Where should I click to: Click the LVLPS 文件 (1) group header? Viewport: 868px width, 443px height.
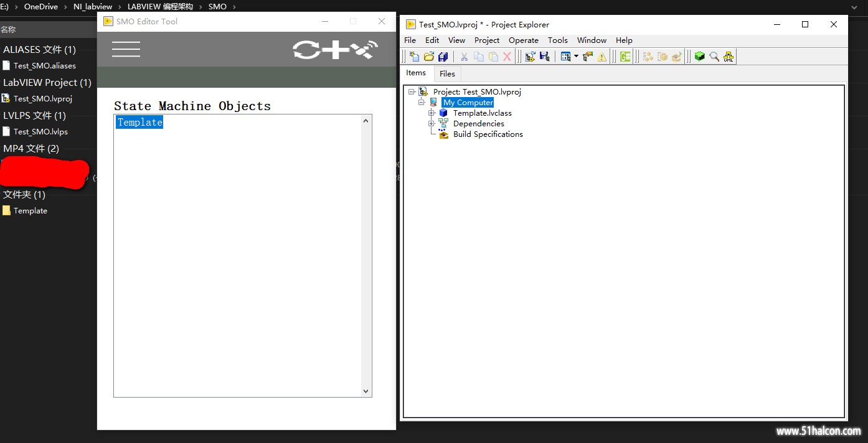pos(34,115)
